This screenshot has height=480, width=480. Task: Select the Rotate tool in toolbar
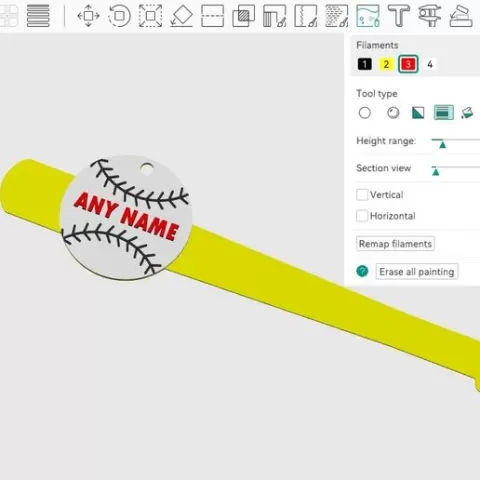tap(119, 16)
